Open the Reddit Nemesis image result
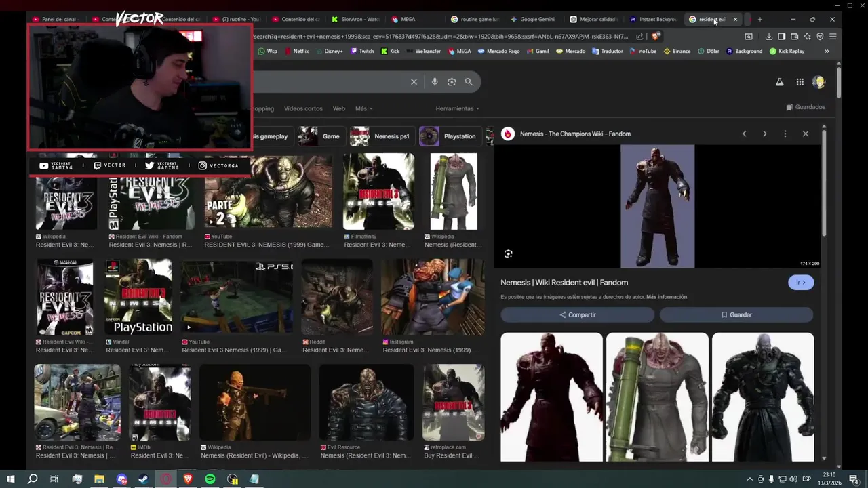868x488 pixels. pyautogui.click(x=337, y=297)
